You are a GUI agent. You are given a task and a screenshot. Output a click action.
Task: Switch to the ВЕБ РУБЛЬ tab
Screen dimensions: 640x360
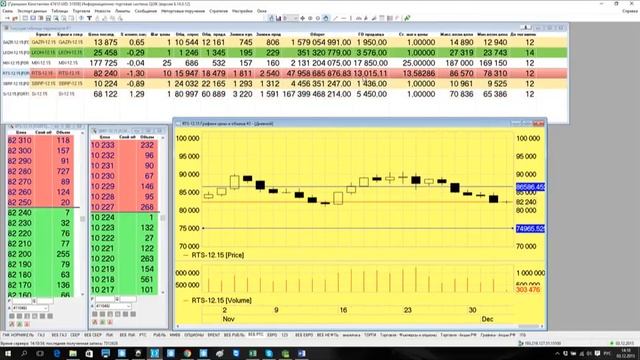[x=234, y=335]
